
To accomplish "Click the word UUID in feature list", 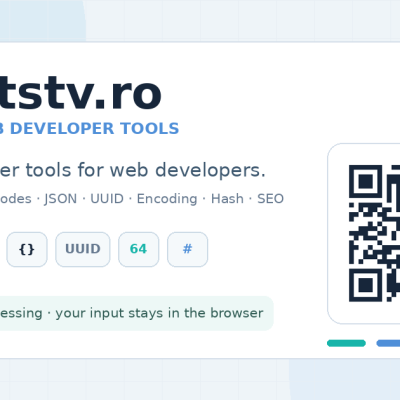I will point(107,199).
